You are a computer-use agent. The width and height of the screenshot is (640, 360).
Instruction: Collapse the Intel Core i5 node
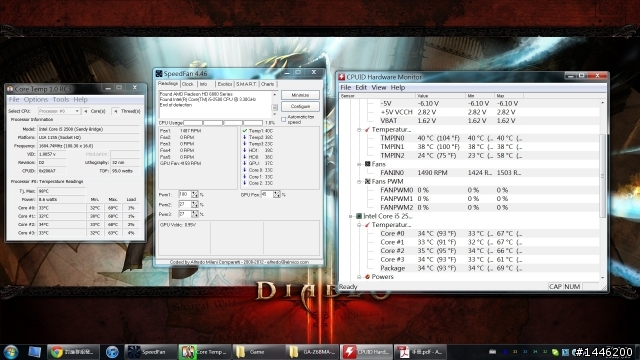[x=351, y=216]
